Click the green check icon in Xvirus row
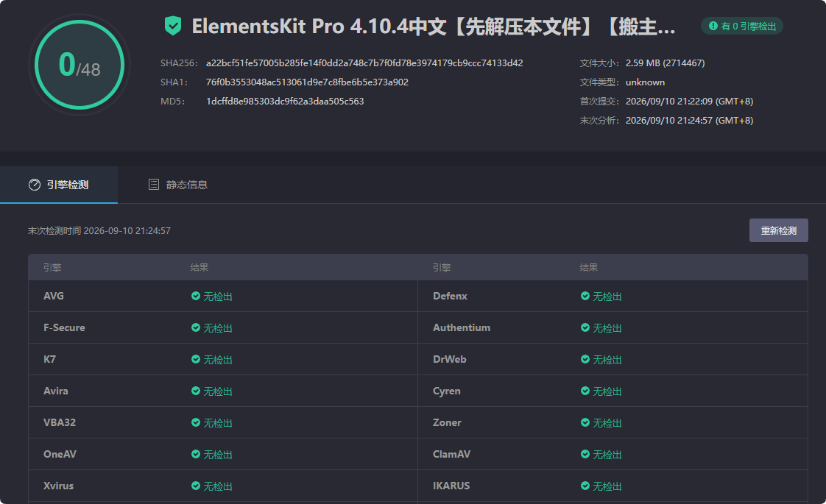 (x=195, y=486)
